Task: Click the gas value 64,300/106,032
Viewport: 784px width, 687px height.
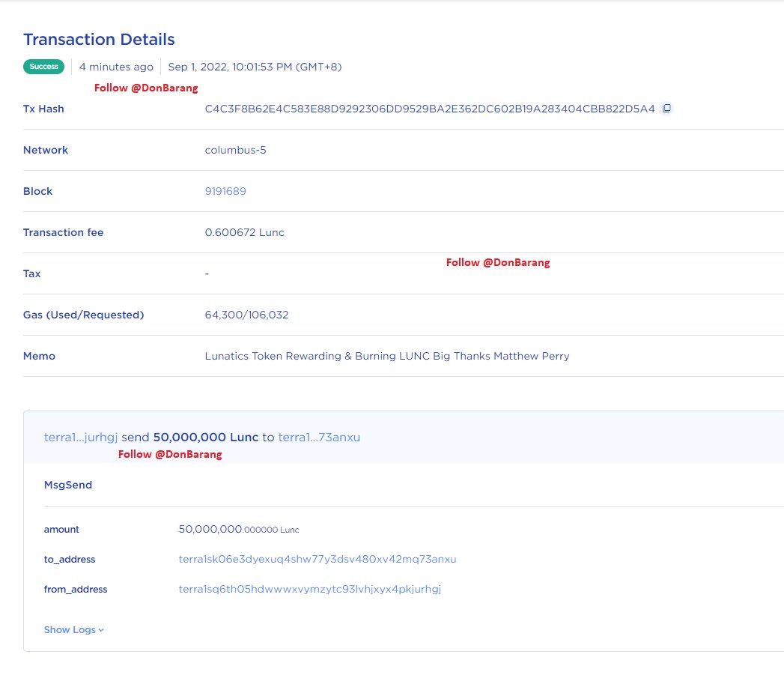Action: point(246,315)
